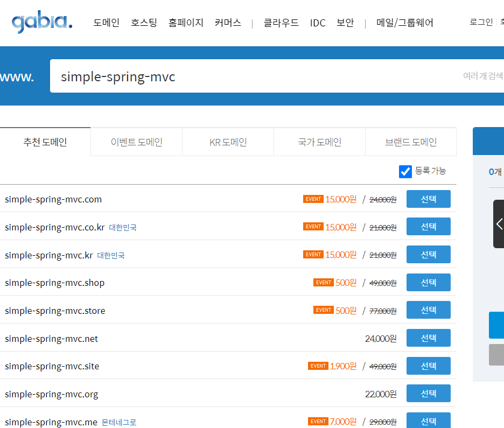Switch to the 이벤트 도메인 tab
The width and height of the screenshot is (504, 428).
pyautogui.click(x=136, y=142)
